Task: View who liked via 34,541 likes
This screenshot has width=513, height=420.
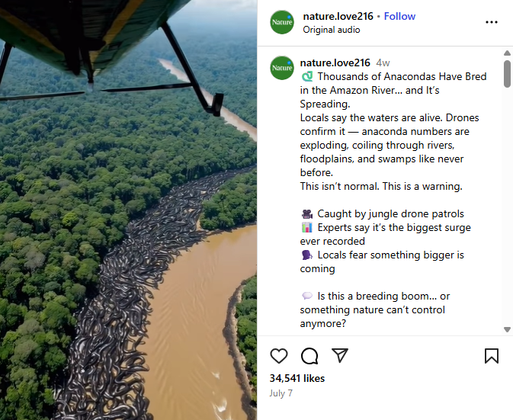Action: (x=297, y=378)
